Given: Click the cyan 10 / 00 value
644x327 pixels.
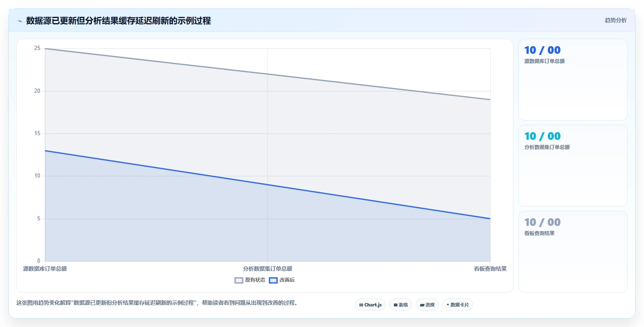Looking at the screenshot, I should coord(542,136).
